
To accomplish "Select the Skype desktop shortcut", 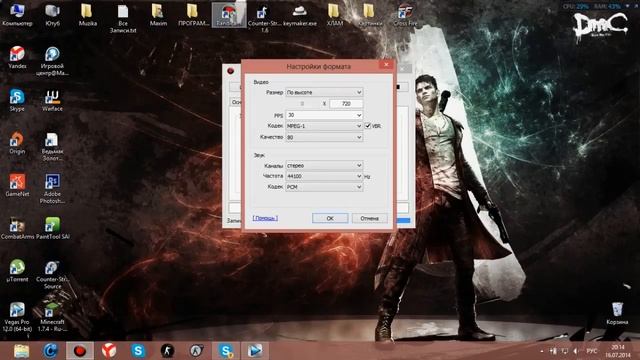I will pos(17,100).
